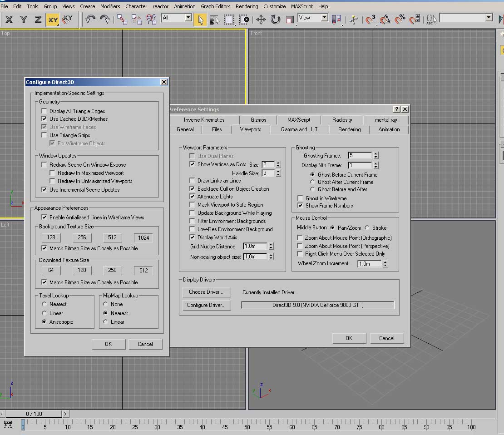The height and width of the screenshot is (435, 504).
Task: Choose the Select by Name tool
Action: (214, 20)
